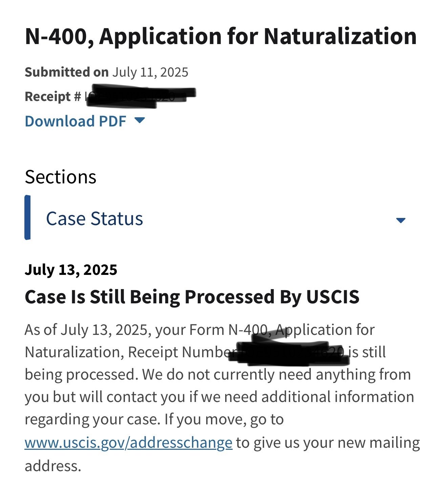Screen dimensions: 447x504
Task: Click the N-400 Application for Naturalization title
Action: (220, 36)
